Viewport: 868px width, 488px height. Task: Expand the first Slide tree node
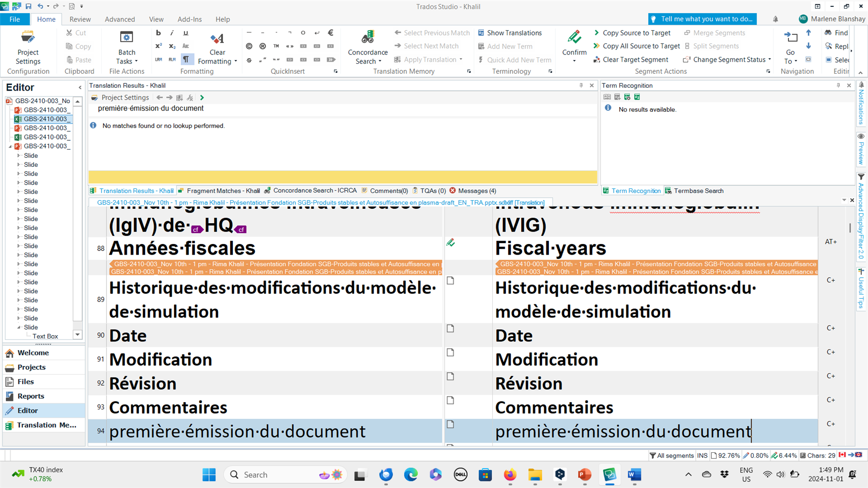[18, 155]
